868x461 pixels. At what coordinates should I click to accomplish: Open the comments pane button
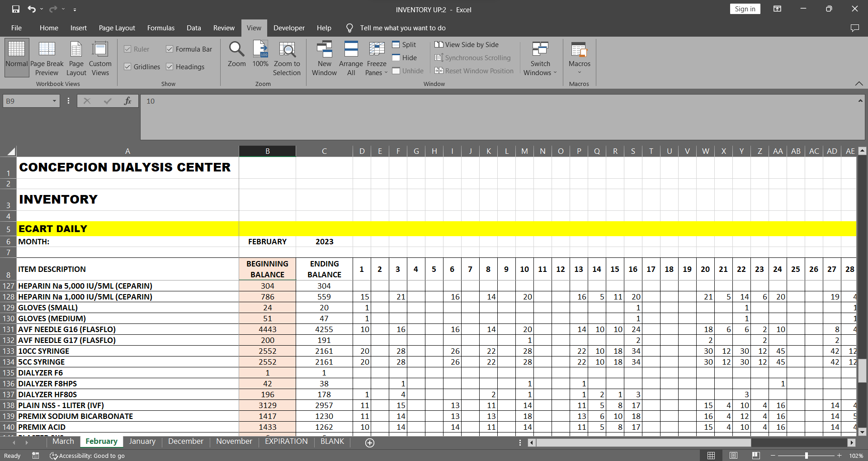point(854,28)
